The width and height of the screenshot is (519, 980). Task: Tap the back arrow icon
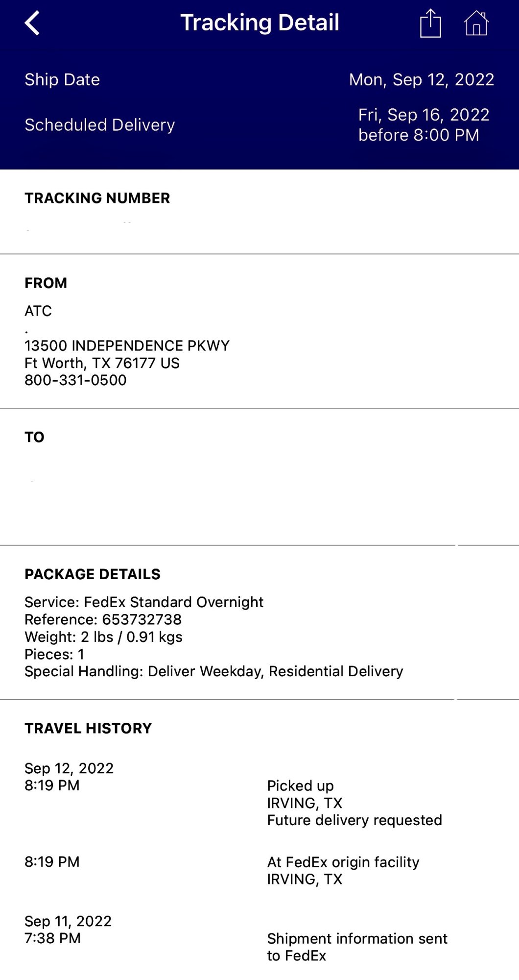click(32, 23)
